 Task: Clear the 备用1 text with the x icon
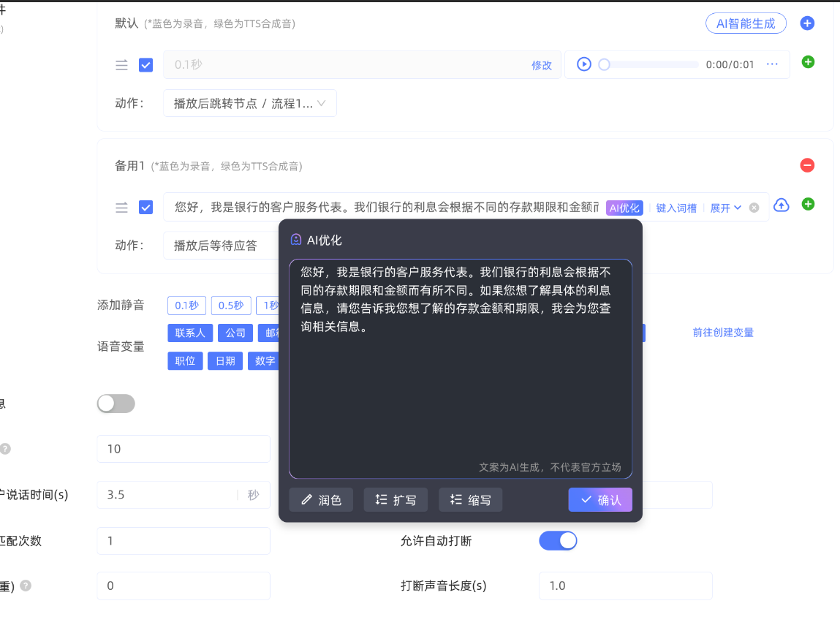754,208
